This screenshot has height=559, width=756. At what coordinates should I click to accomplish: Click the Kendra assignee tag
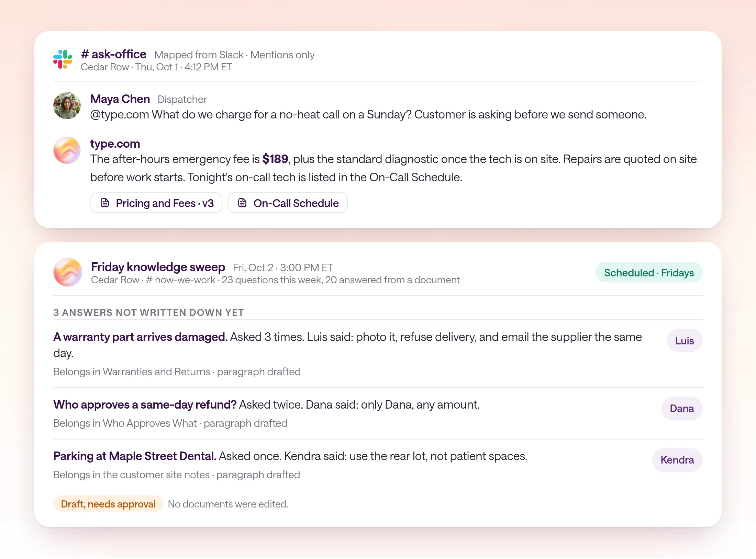tap(677, 460)
